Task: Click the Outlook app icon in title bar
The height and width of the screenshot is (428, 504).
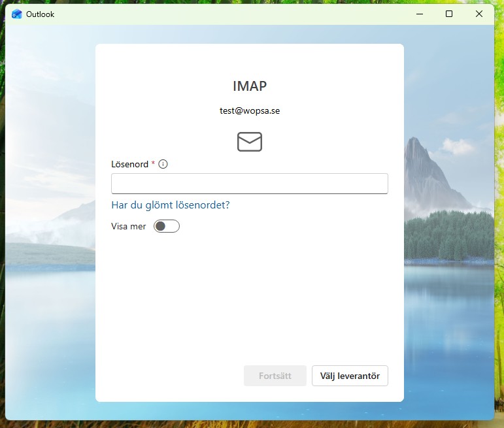Action: point(17,14)
